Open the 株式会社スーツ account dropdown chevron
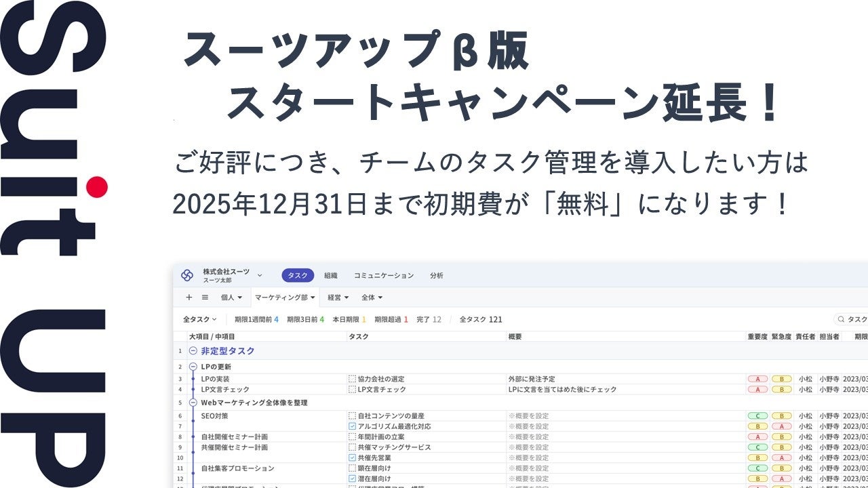 260,275
